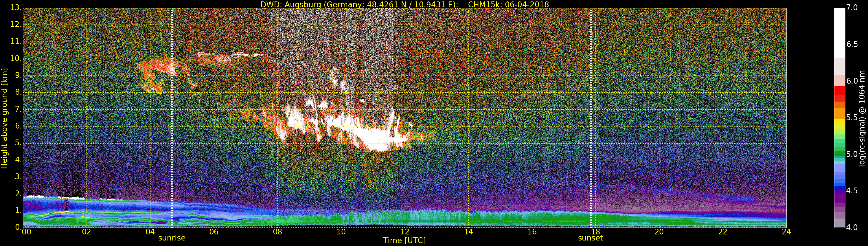Click the 'sunset' label below the time axis
This screenshot has width=868, height=246.
click(x=590, y=238)
